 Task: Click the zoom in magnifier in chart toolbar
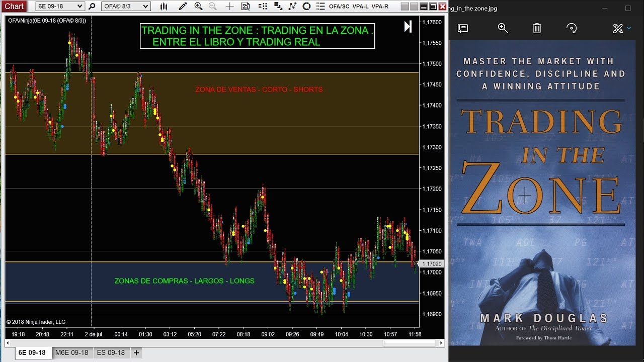[198, 7]
